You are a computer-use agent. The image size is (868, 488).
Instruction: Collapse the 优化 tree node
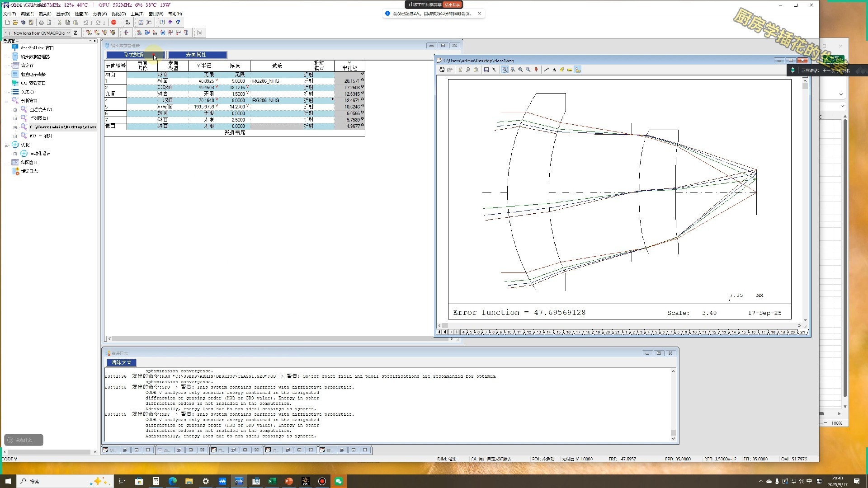point(6,145)
